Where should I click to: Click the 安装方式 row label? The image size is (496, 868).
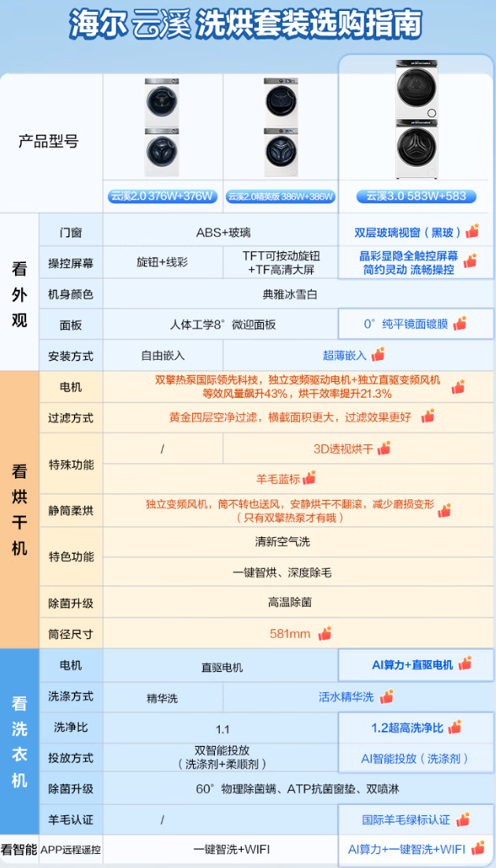pos(70,355)
